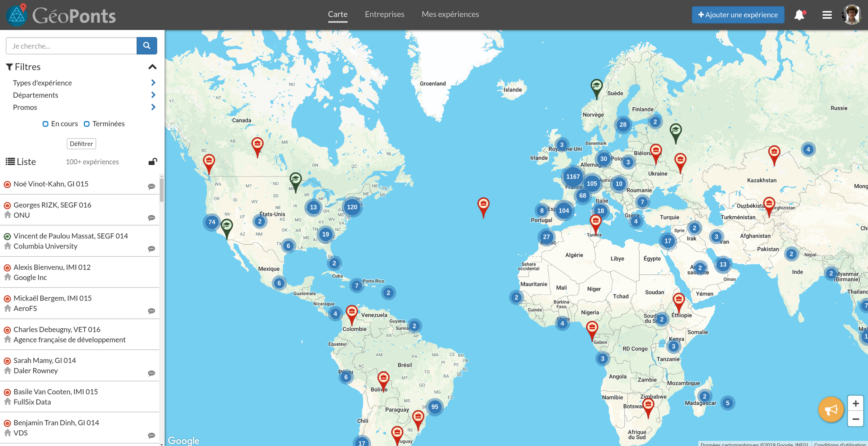Click the red marker in Atlantic Ocean
868x446 pixels.
(x=483, y=205)
